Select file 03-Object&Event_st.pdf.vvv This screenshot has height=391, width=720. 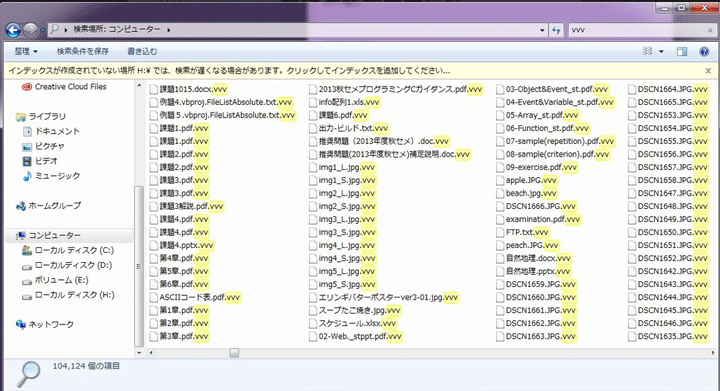(553, 89)
